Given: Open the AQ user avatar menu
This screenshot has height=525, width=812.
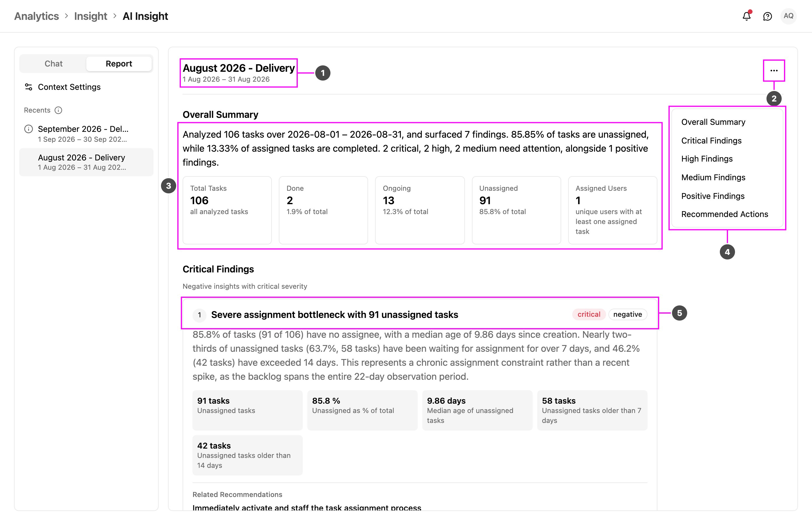Looking at the screenshot, I should coord(788,16).
